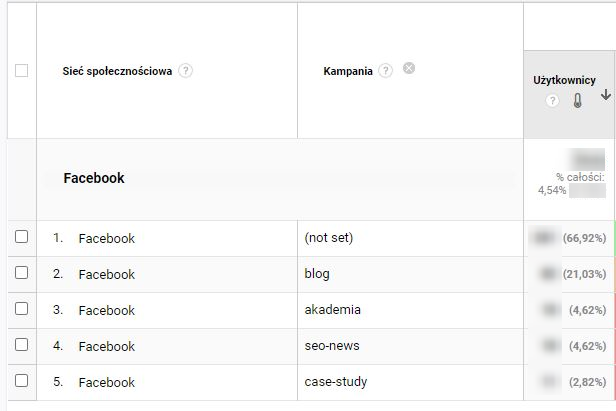Click the descending sort arrow in the Użytkownicy column

click(606, 95)
